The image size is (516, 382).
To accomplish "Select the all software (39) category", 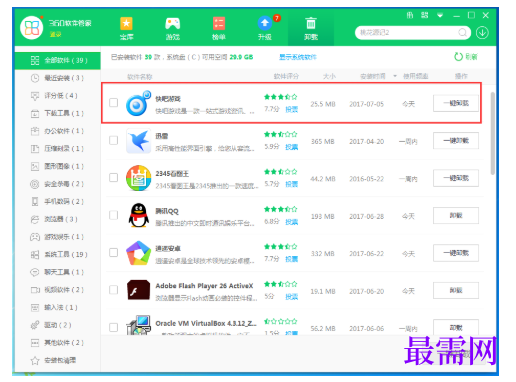I will [58, 60].
